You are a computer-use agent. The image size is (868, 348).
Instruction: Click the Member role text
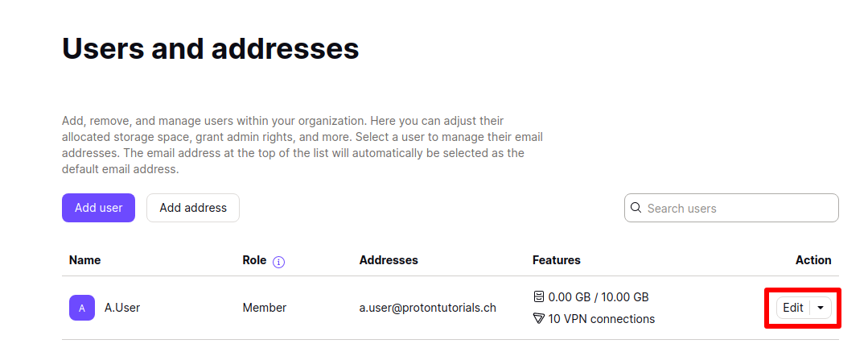pos(265,308)
